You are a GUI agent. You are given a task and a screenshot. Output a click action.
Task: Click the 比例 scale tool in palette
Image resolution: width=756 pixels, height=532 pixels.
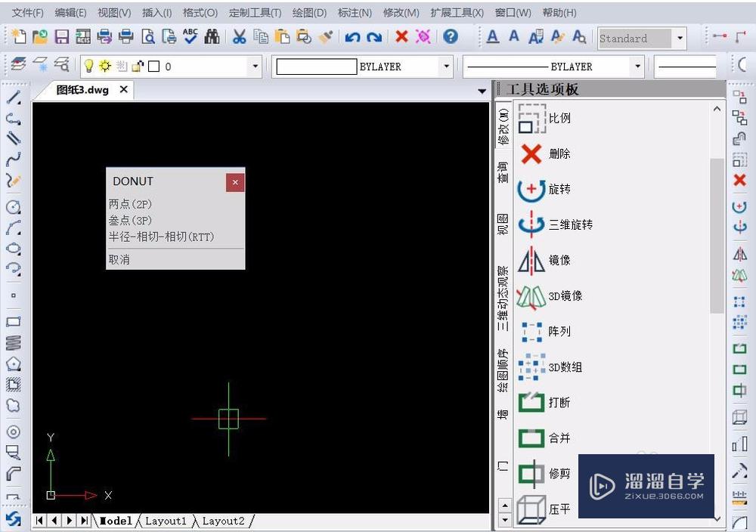tap(544, 119)
